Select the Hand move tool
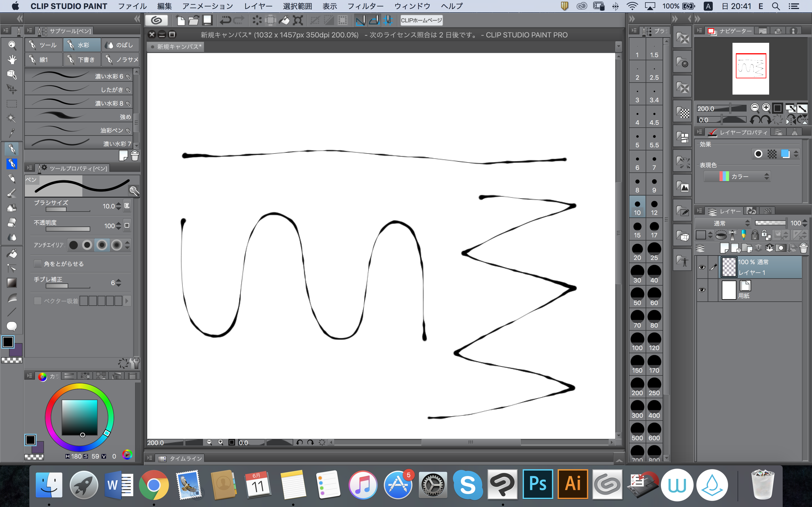Viewport: 812px width, 507px height. 12,60
